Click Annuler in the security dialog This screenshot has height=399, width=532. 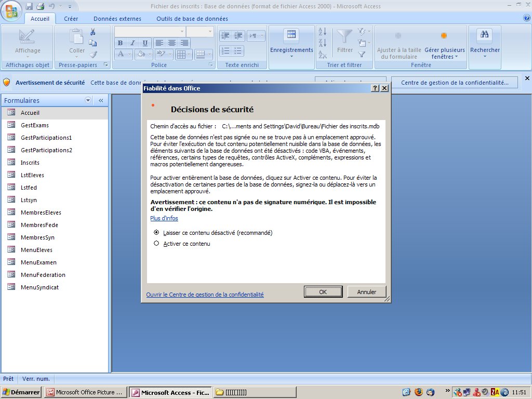tap(367, 292)
